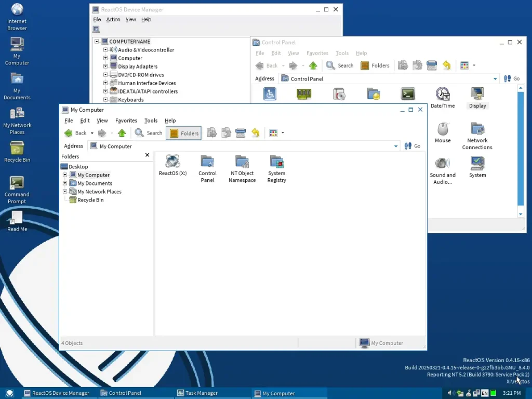Viewport: 532px width, 399px height.
Task: Click Back button in My Computer toolbar
Action: pos(75,133)
